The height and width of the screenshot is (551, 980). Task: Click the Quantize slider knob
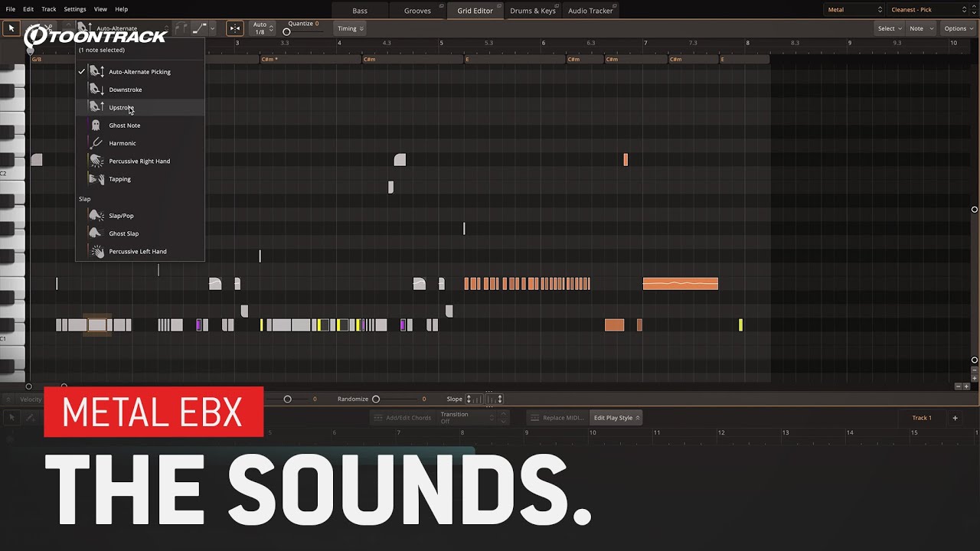coord(287,32)
